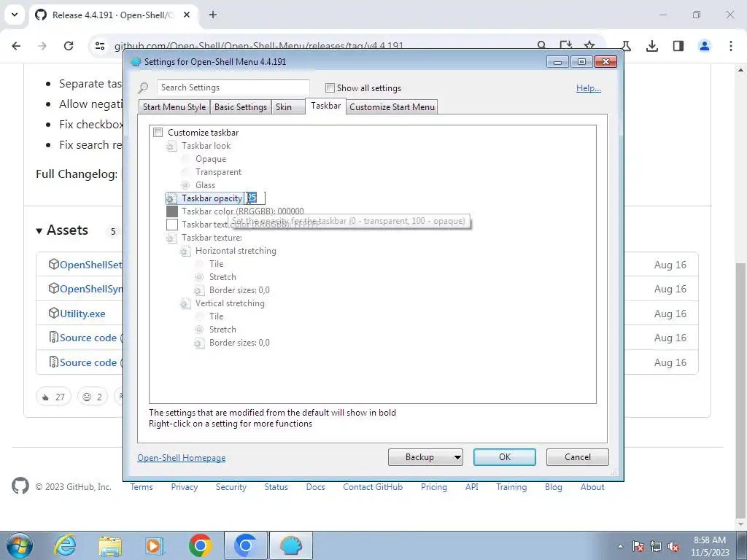
Task: Open Windows Start orb
Action: click(20, 545)
